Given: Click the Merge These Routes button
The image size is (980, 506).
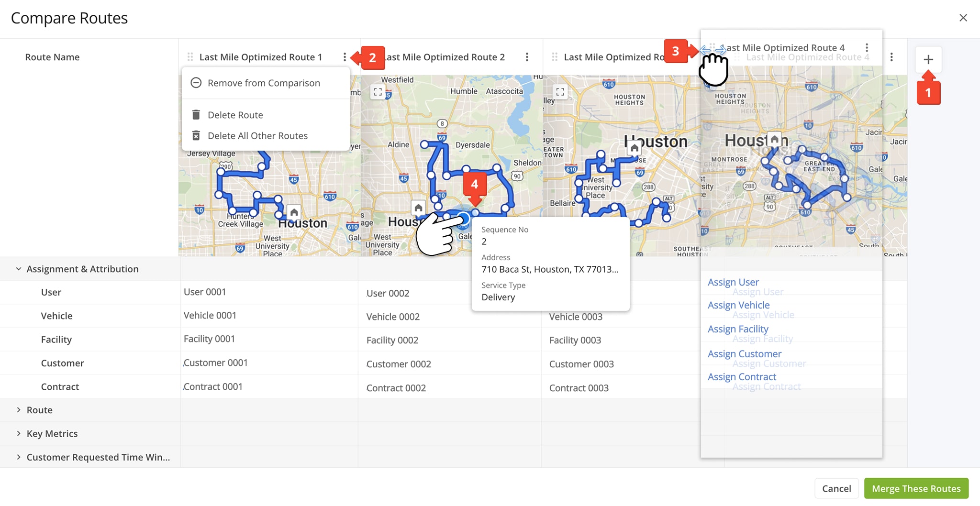Looking at the screenshot, I should pos(916,488).
